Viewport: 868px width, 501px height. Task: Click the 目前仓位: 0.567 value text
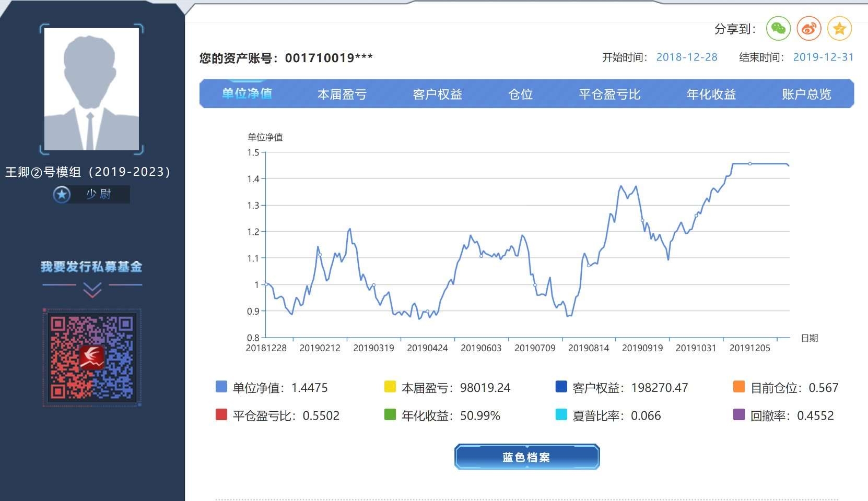coord(794,388)
